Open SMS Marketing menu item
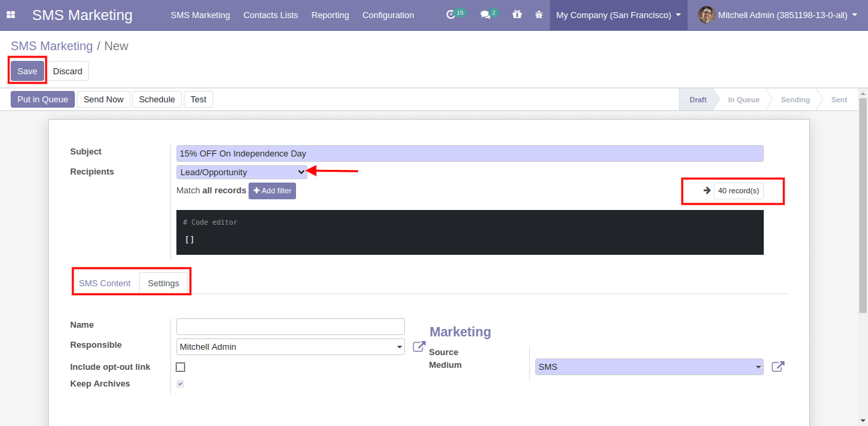Viewport: 868px width, 426px height. coord(200,15)
